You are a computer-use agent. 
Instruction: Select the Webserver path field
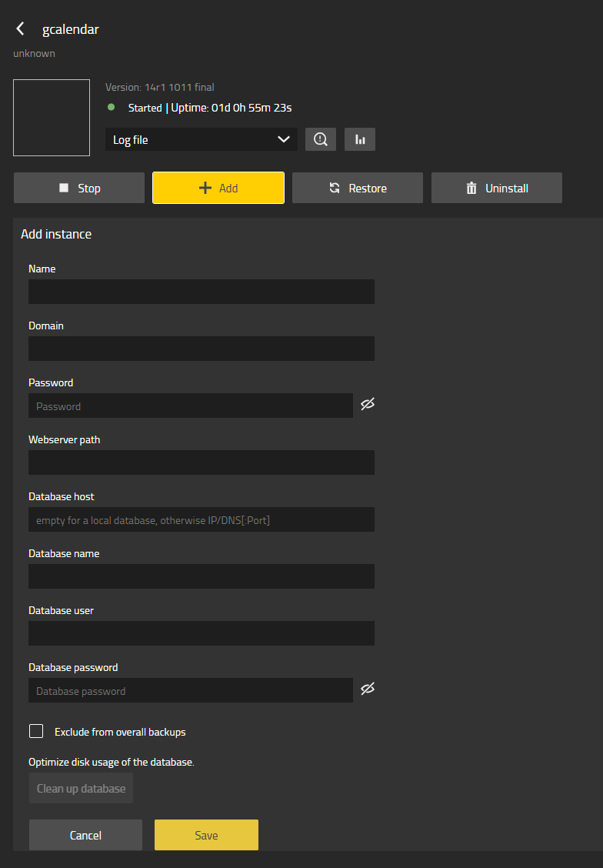click(202, 462)
